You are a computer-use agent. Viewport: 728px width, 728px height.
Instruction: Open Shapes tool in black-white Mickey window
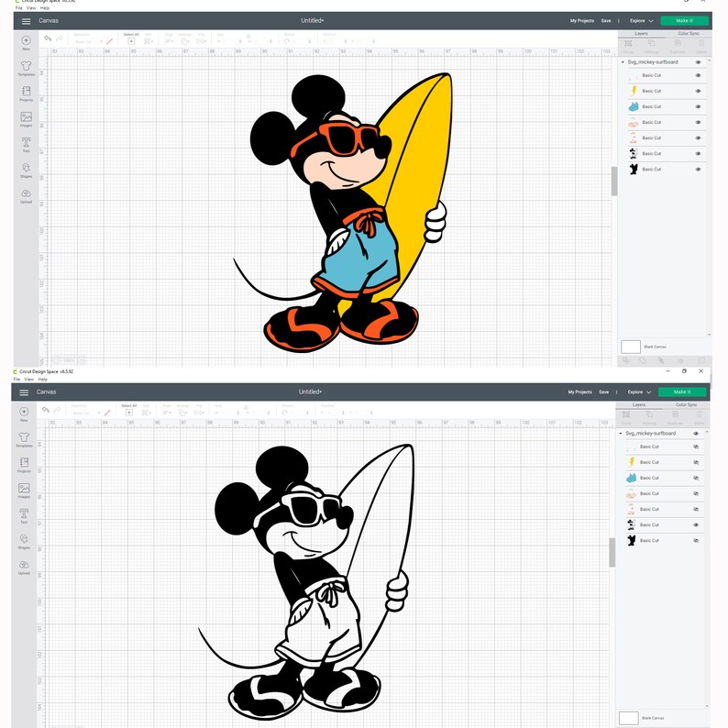tap(24, 541)
